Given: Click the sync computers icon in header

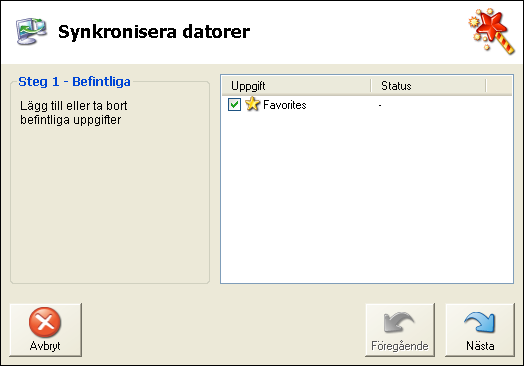Looking at the screenshot, I should [x=31, y=31].
